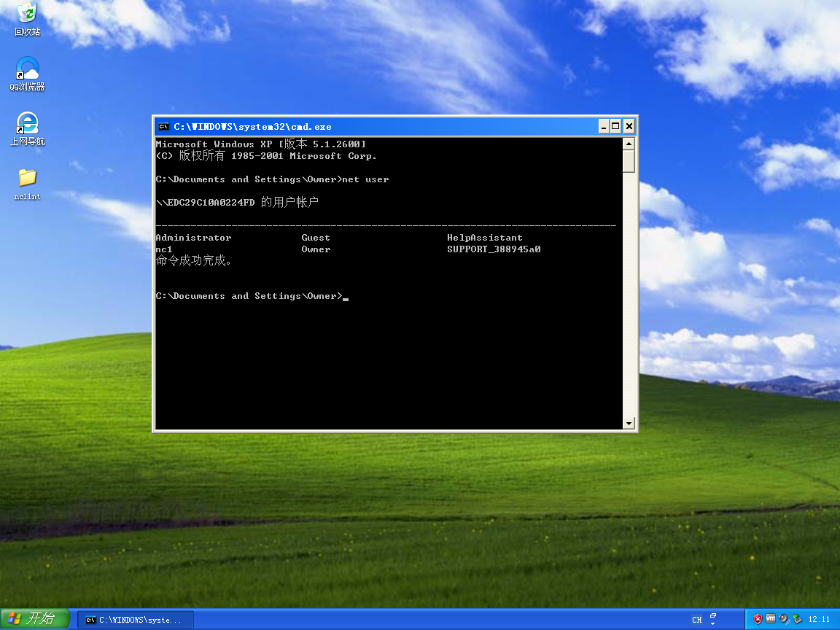Click the cmd.exe title bar text

click(x=252, y=127)
